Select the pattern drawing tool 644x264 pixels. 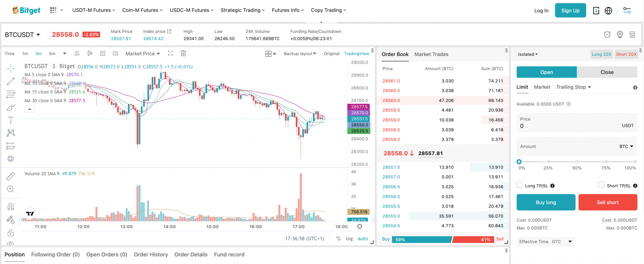click(x=11, y=133)
